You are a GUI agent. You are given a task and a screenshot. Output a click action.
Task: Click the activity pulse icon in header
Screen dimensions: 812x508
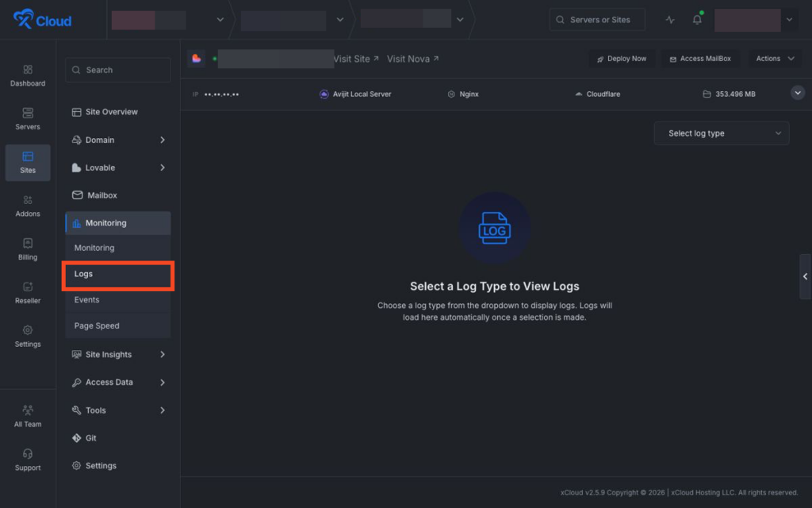click(x=670, y=20)
